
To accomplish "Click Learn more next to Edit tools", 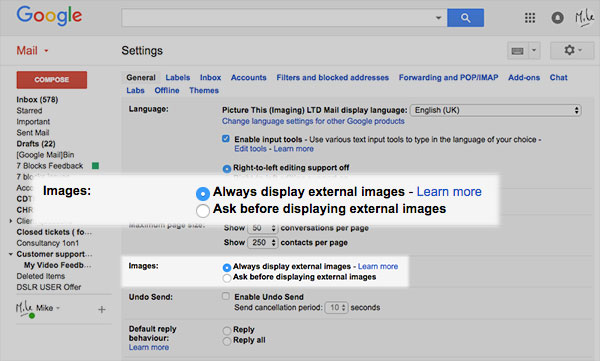I will point(293,149).
